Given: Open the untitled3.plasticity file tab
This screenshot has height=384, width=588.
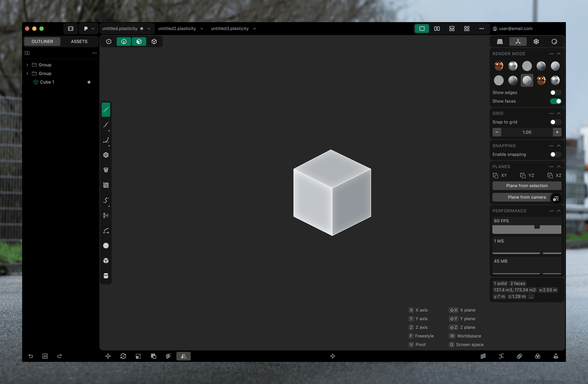Looking at the screenshot, I should [229, 29].
